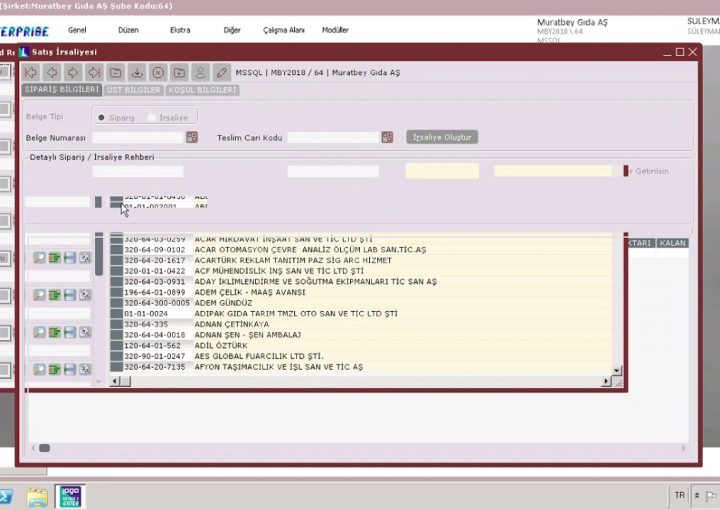Click the bottom grid horizontal scroll thumb
720x510 pixels.
[45, 448]
